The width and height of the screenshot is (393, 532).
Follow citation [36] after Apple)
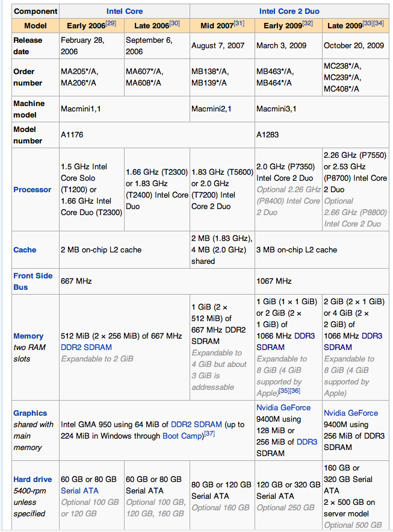295,390
